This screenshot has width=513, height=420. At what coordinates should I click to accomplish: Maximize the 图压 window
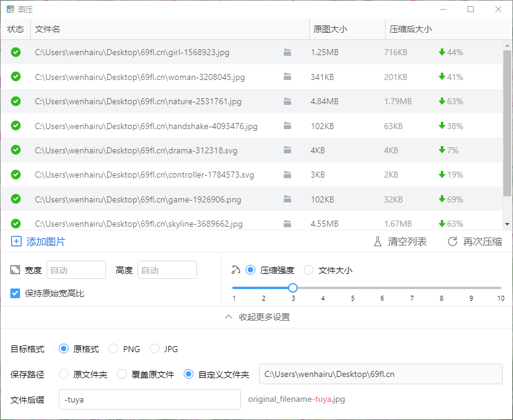tap(471, 9)
